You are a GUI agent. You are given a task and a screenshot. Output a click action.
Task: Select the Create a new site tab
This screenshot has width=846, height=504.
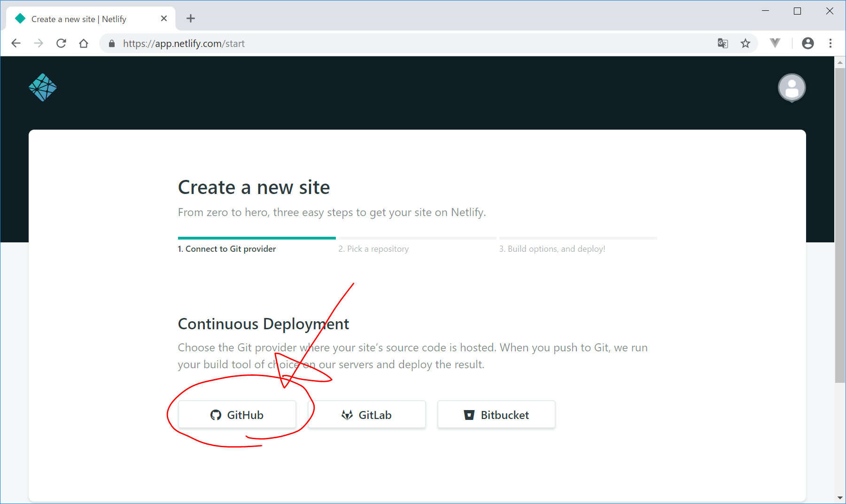pos(79,19)
